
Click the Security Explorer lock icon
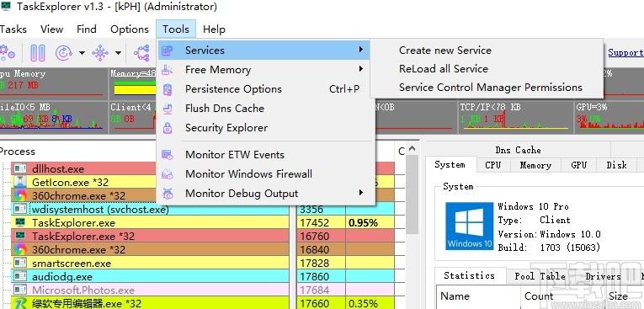(168, 128)
